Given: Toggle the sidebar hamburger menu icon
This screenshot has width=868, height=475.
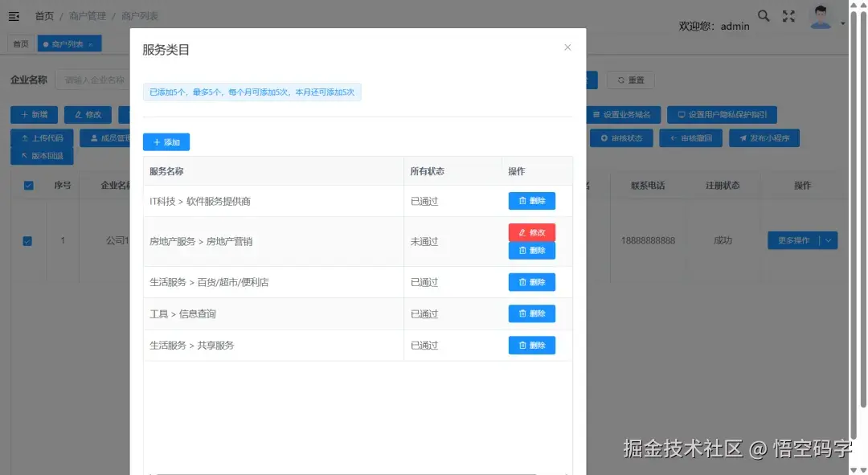Looking at the screenshot, I should (x=14, y=15).
